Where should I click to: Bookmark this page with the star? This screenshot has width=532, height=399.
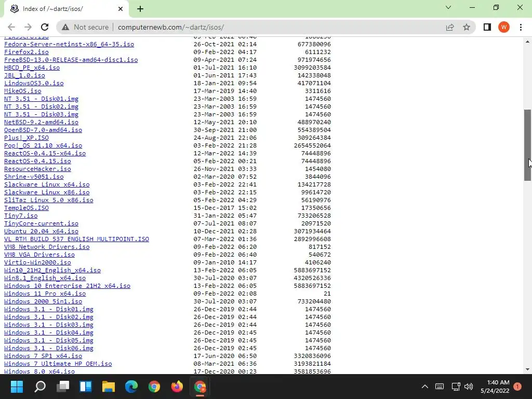[467, 27]
